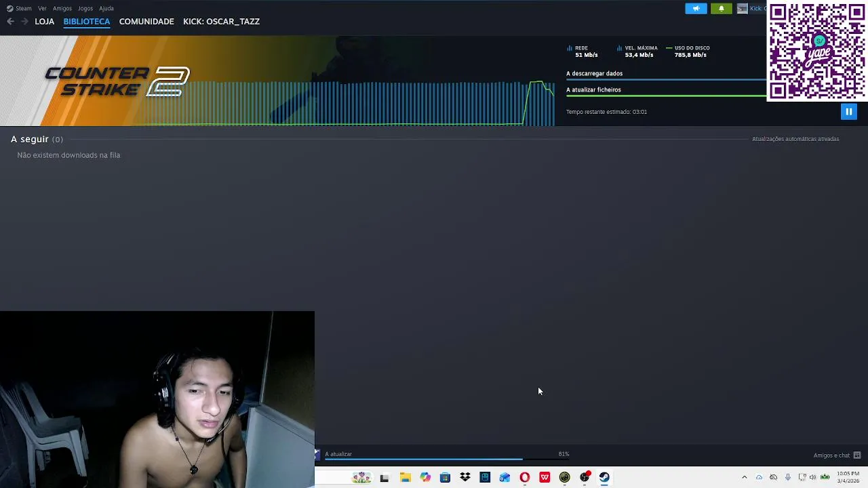Open the Copilot taskbar icon
868x488 pixels.
[425, 477]
